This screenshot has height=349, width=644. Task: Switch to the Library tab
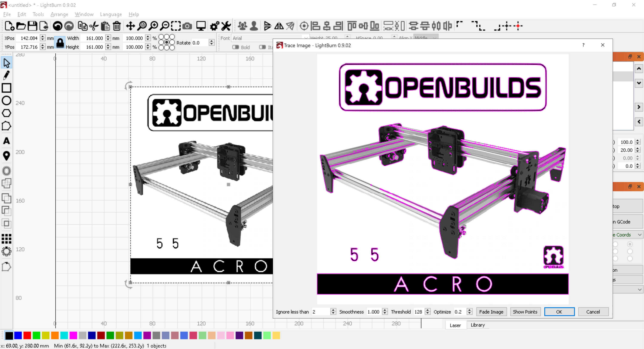click(478, 325)
